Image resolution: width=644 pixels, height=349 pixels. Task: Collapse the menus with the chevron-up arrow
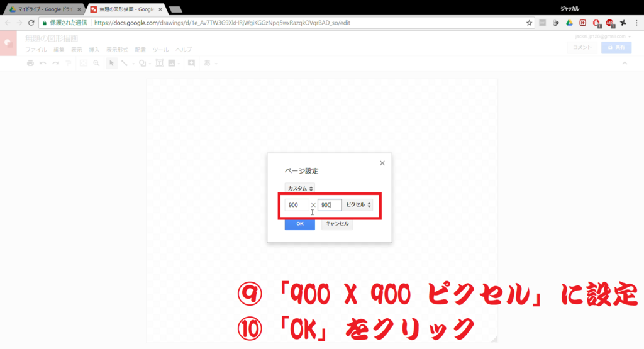pos(625,63)
